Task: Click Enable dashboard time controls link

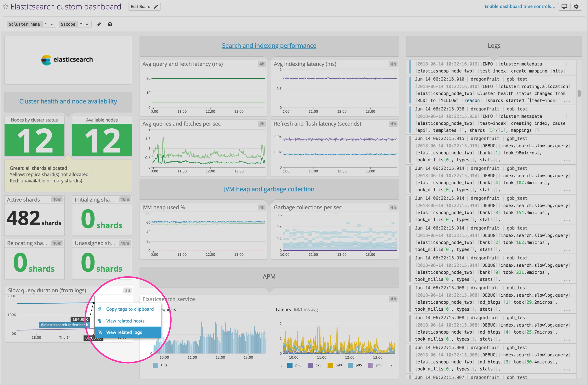Action: point(520,6)
